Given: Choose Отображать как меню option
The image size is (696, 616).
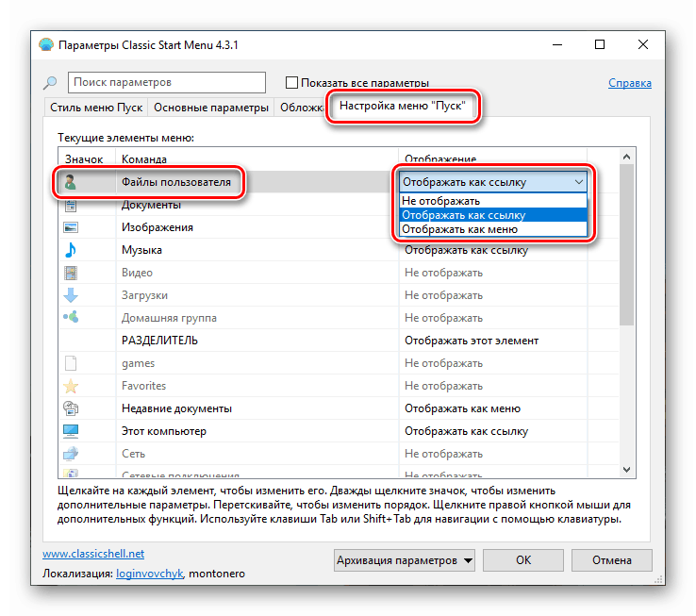Looking at the screenshot, I should pos(493,229).
